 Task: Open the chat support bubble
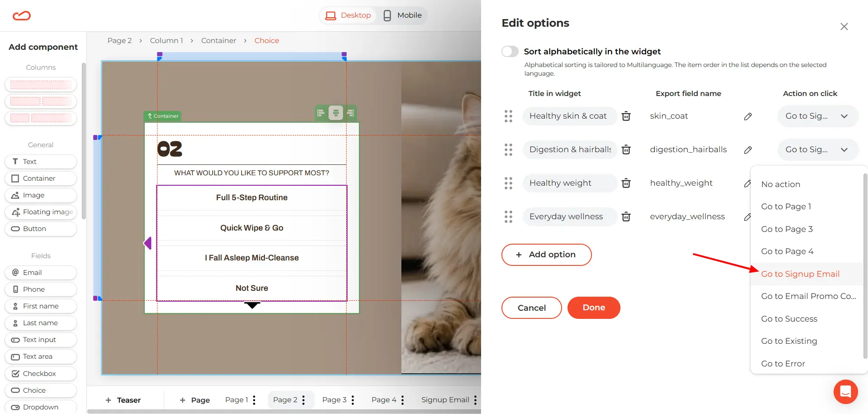(845, 391)
